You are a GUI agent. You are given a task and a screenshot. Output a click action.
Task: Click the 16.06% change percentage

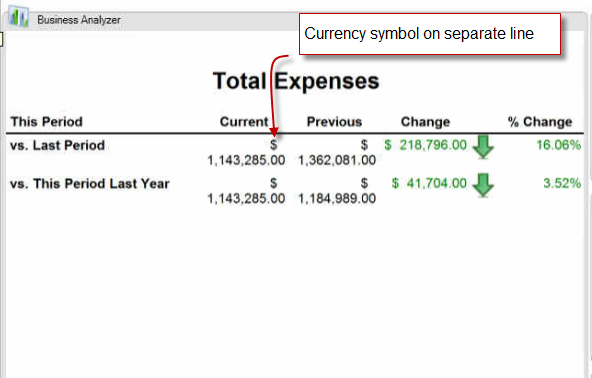point(558,145)
